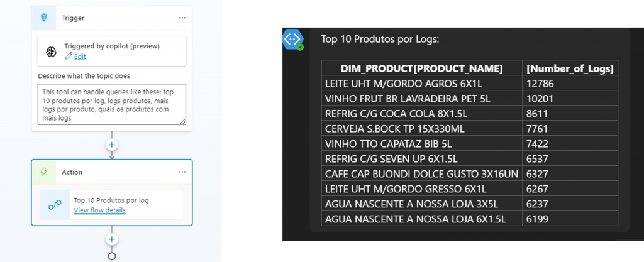Add a node below the Action node
Viewport: 644px width, 262px height.
[x=112, y=239]
